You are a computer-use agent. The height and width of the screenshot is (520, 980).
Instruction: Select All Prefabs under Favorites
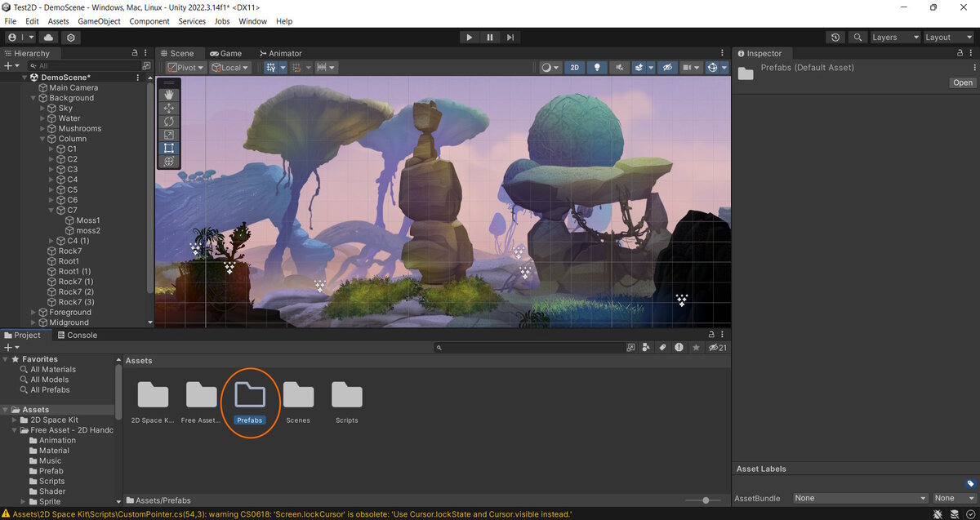(x=50, y=389)
